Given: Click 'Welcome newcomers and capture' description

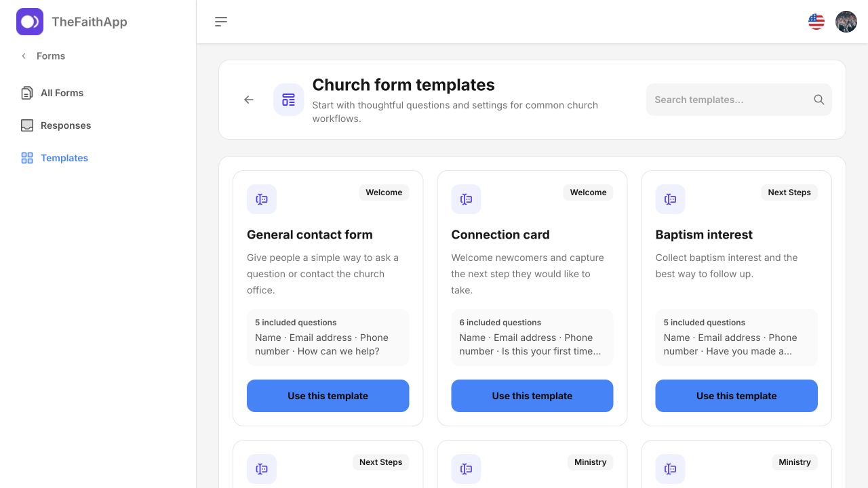Looking at the screenshot, I should coord(528,274).
